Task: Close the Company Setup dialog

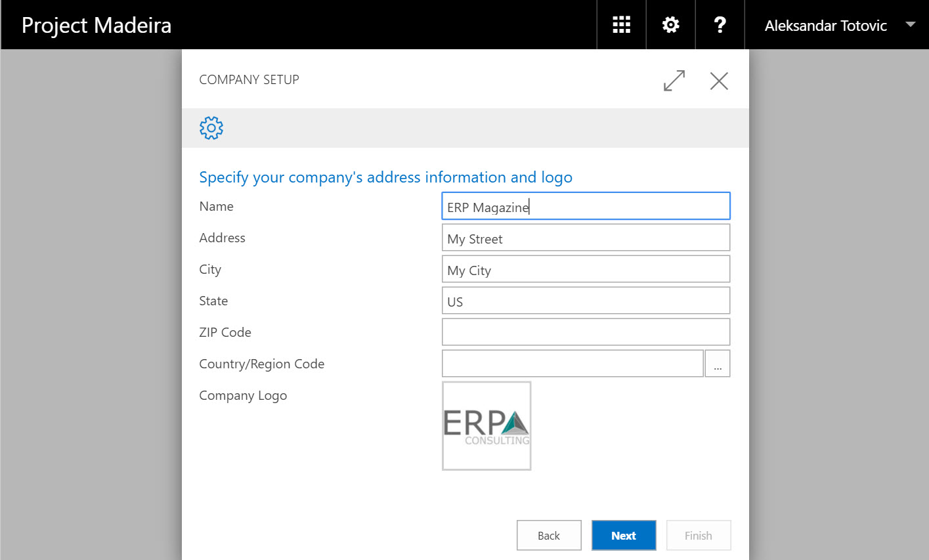Action: click(x=719, y=81)
